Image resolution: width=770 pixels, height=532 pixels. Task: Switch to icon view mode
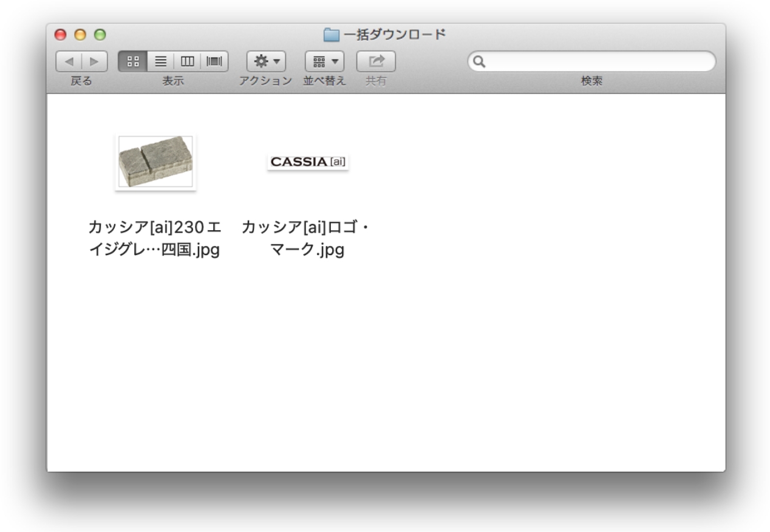coord(133,61)
